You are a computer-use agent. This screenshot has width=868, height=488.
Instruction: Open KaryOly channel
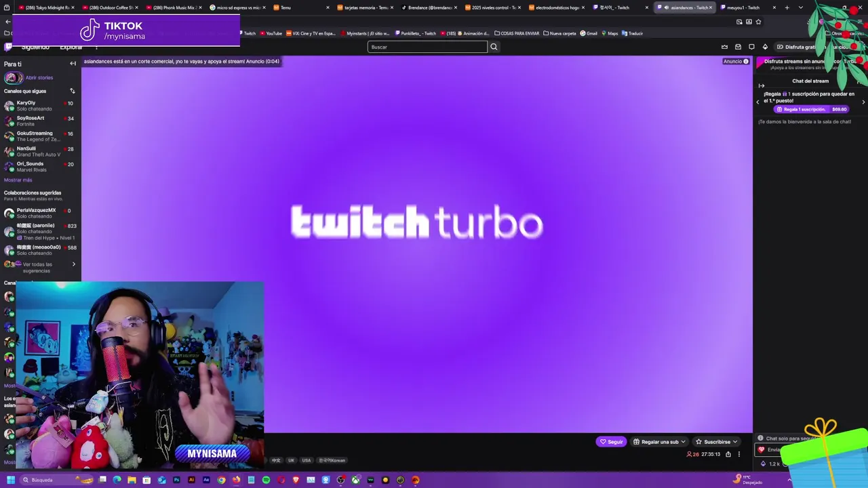tap(40, 106)
